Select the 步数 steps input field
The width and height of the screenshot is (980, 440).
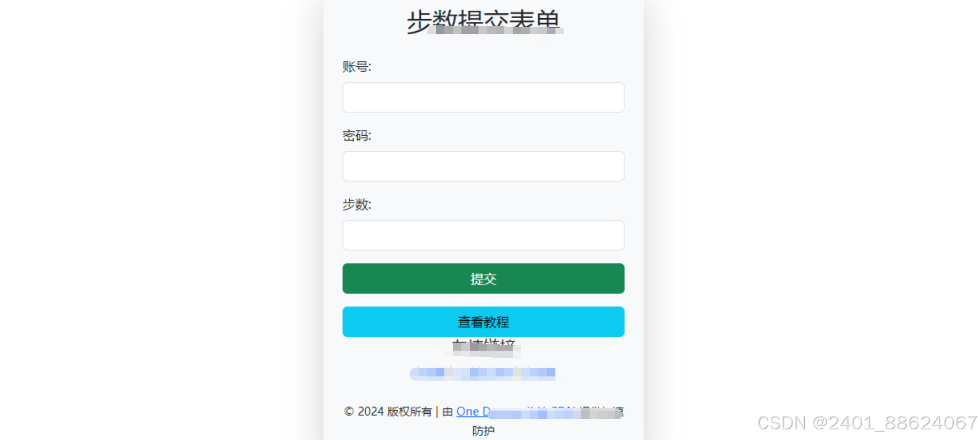coord(483,235)
